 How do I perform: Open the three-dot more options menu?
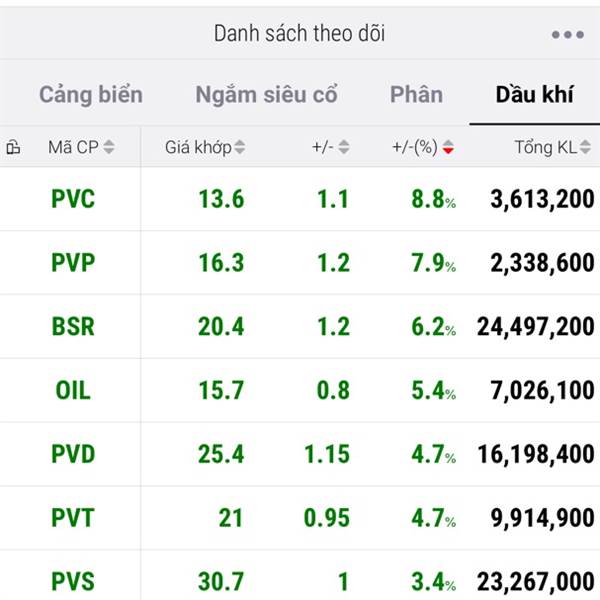[567, 35]
